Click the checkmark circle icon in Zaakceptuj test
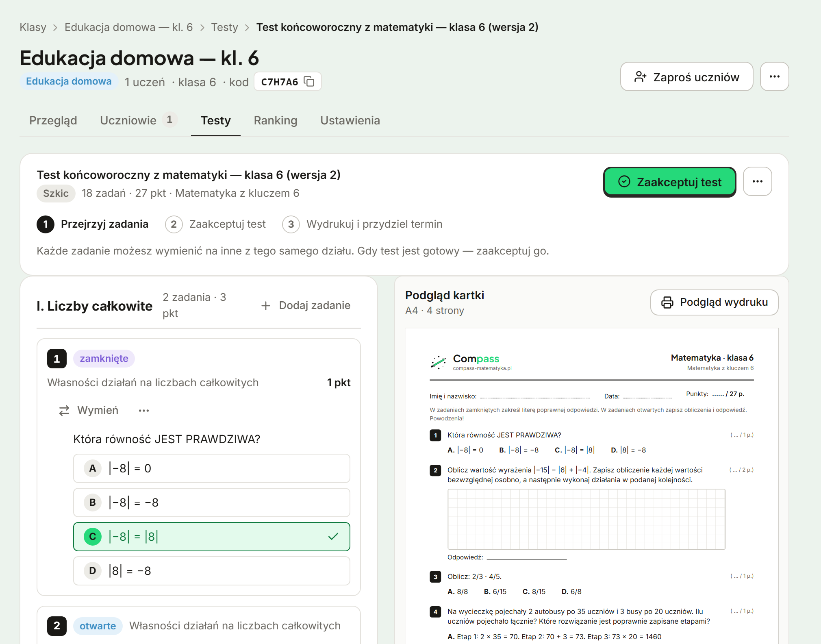Image resolution: width=821 pixels, height=644 pixels. point(624,182)
